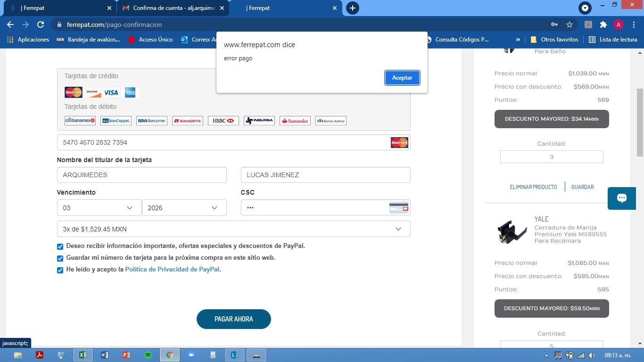Open Chrome profile avatar A
Image resolution: width=644 pixels, height=362 pixels.
coord(619,25)
